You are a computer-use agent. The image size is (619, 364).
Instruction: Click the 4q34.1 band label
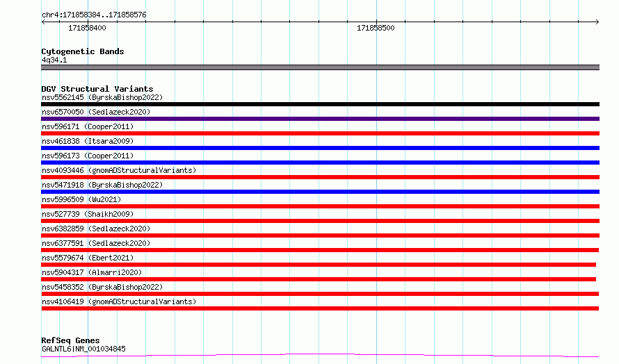pyautogui.click(x=54, y=60)
